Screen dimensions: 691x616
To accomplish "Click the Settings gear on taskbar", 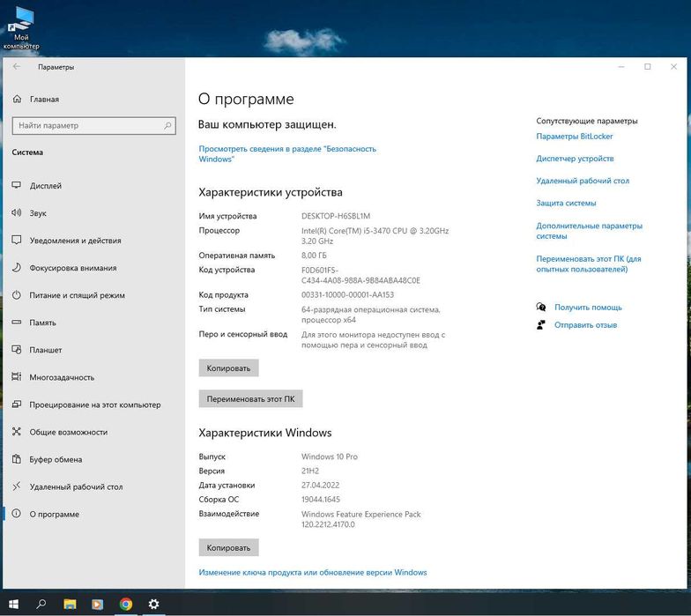I will click(153, 605).
